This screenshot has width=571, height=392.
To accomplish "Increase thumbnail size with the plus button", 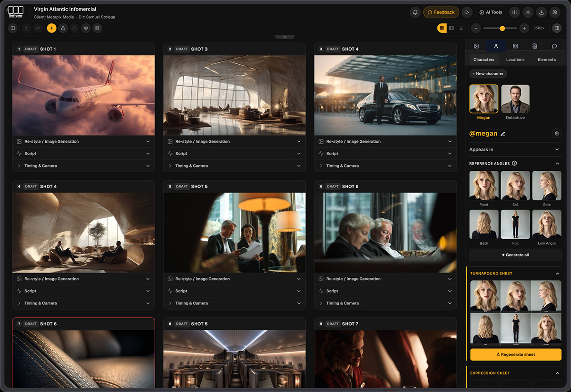I will click(524, 28).
